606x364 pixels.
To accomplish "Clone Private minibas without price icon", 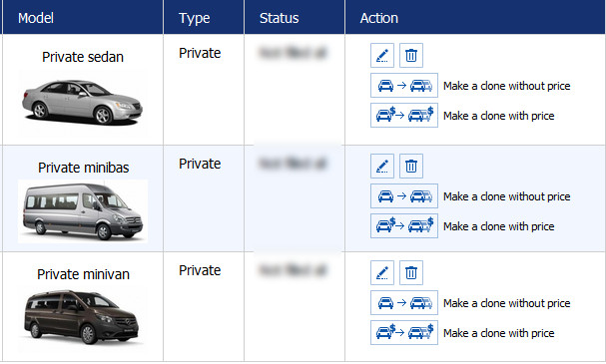I will pyautogui.click(x=404, y=196).
